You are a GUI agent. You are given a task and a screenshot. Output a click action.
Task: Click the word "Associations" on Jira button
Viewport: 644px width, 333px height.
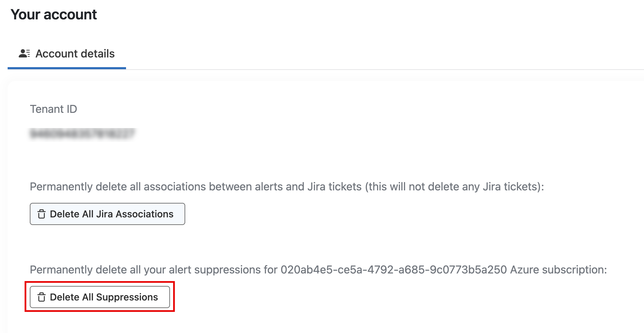point(144,214)
